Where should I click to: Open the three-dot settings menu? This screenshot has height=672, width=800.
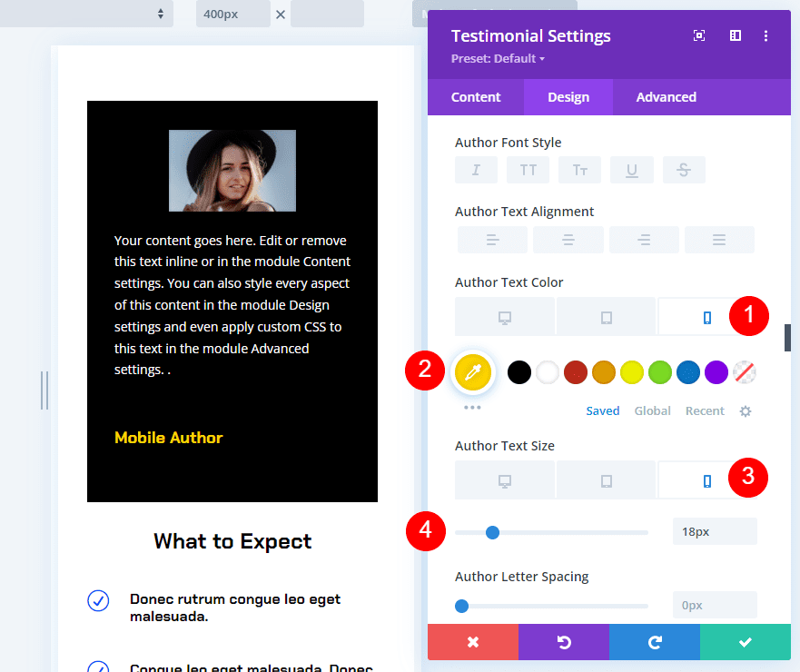765,35
